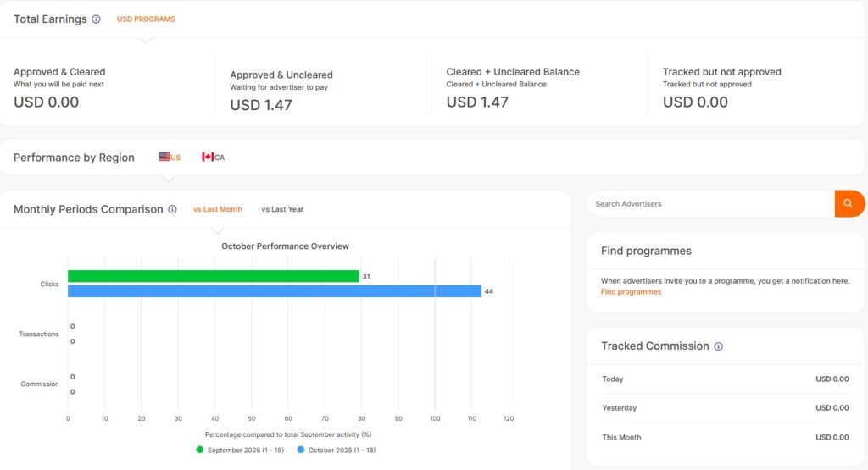
Task: Click the orange search magnifier button
Action: pyautogui.click(x=848, y=204)
